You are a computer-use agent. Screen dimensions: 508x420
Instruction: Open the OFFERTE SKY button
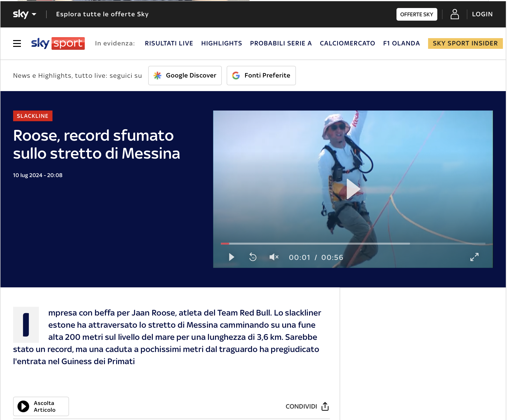[417, 14]
